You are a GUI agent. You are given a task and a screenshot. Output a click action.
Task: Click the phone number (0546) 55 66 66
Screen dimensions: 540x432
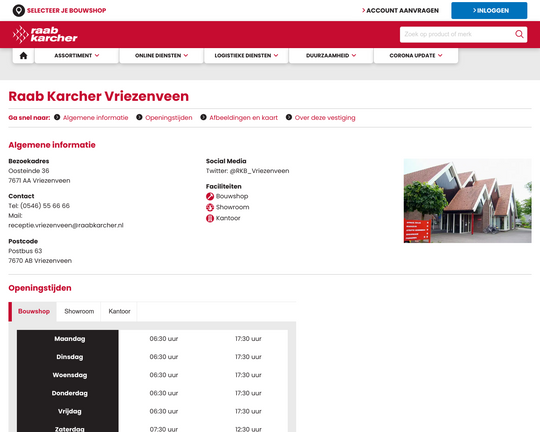click(45, 206)
